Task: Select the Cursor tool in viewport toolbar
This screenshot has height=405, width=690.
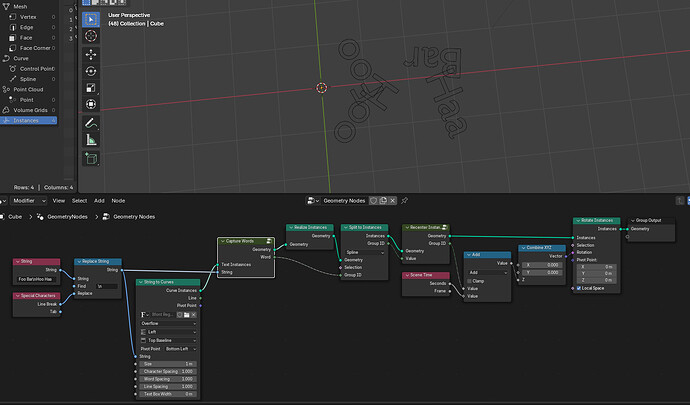Action: point(91,36)
